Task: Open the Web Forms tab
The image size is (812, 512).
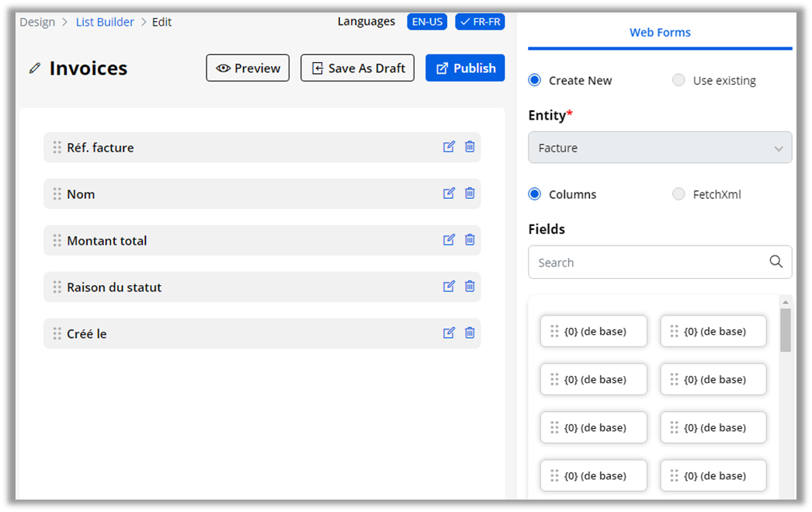Action: pyautogui.click(x=660, y=33)
